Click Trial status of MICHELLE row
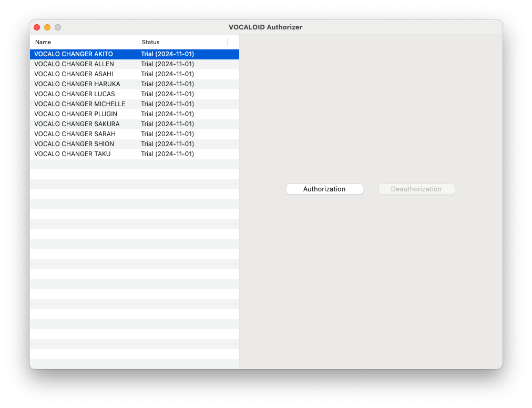532x408 pixels. tap(167, 104)
